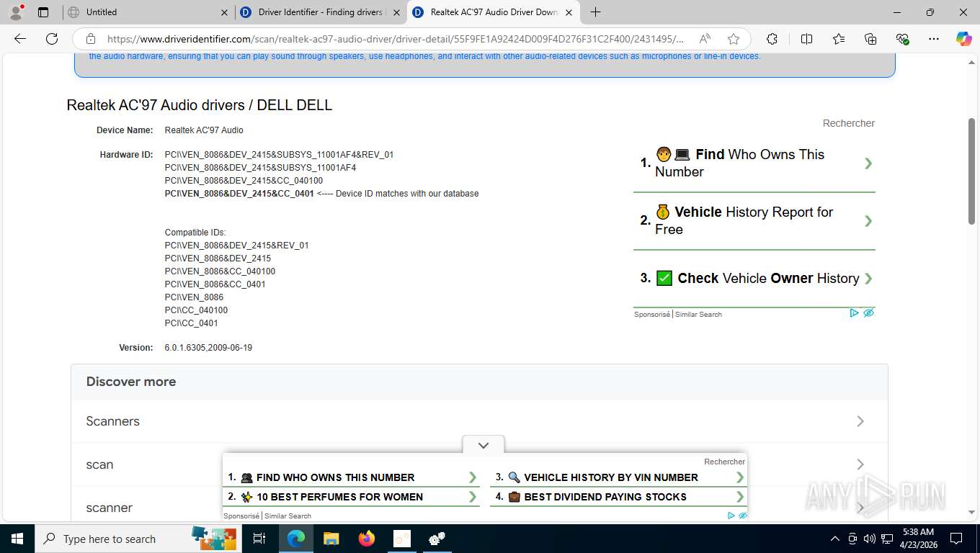Click Similar Search in bottom banner
980x553 pixels.
[288, 516]
